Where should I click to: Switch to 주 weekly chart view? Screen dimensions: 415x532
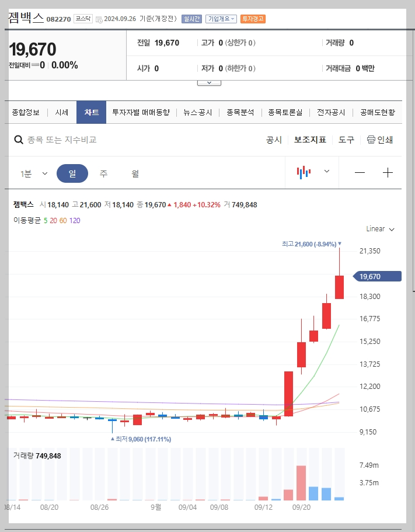click(104, 172)
